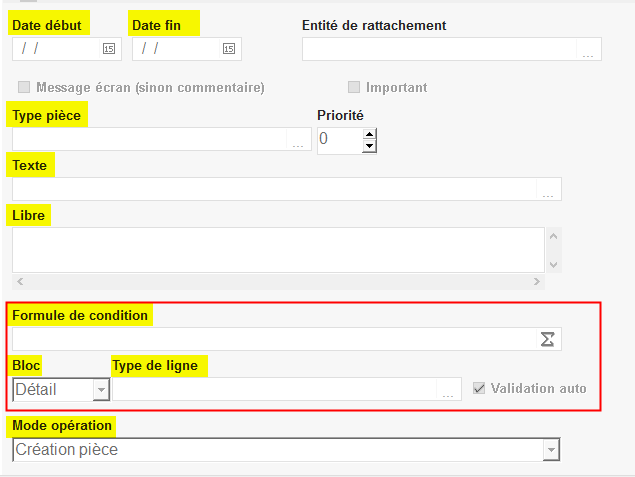Open the Mode opération dropdown
This screenshot has width=635, height=477.
coord(550,451)
